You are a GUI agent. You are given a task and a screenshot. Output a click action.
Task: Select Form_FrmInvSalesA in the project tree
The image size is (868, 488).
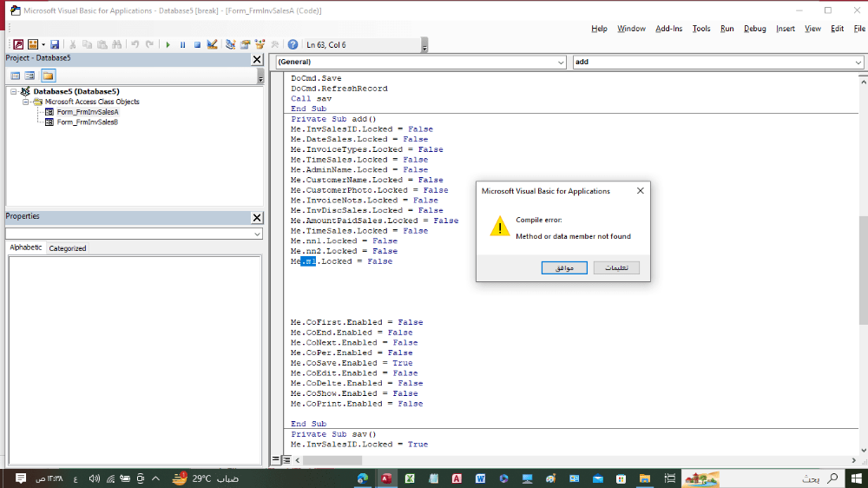coord(88,112)
